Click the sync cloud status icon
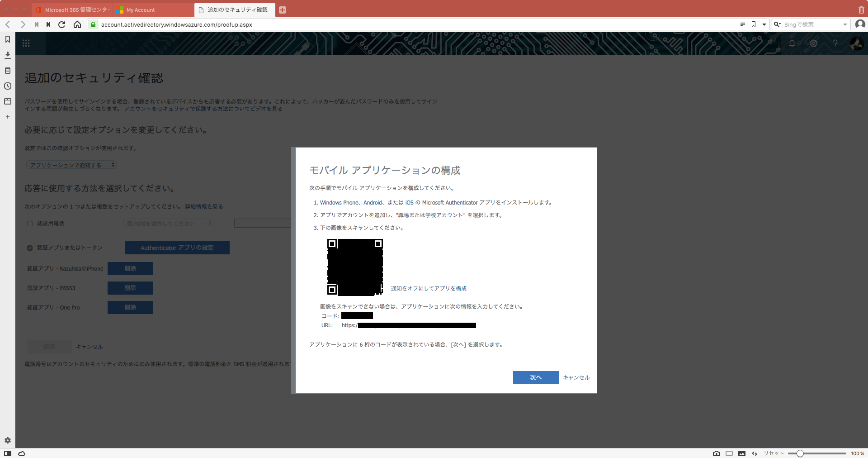This screenshot has width=868, height=458. coord(22,453)
